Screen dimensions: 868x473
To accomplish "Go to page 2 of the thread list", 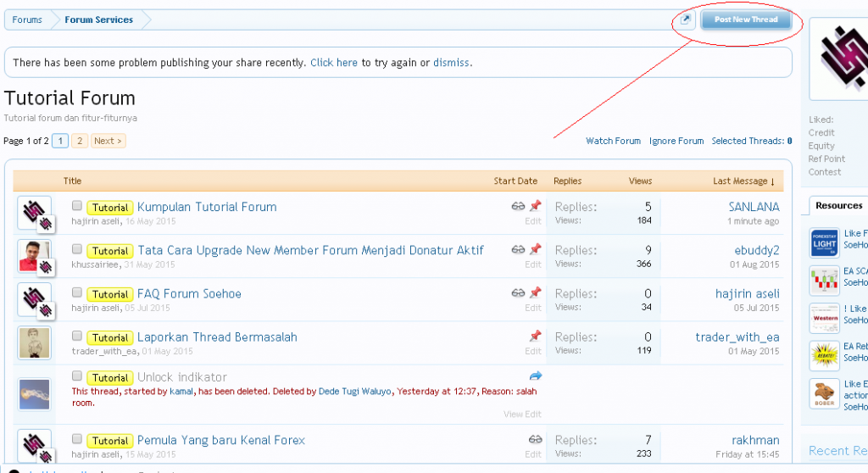I will [79, 141].
